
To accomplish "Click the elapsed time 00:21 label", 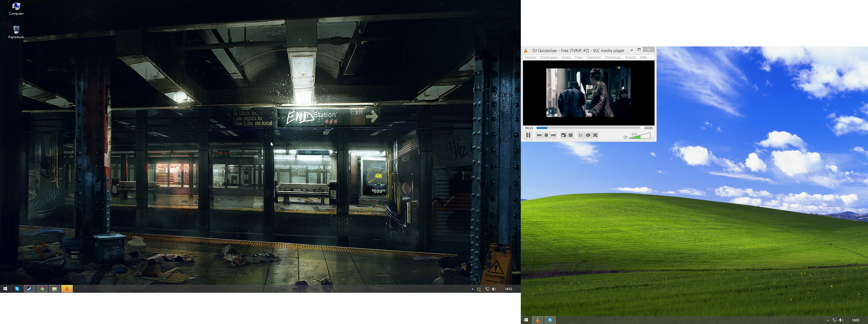I will [529, 128].
